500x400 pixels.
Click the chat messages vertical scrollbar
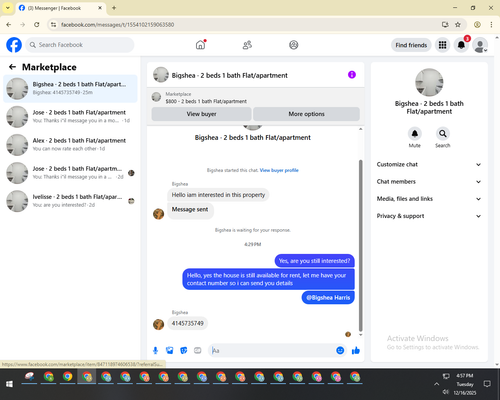point(360,245)
